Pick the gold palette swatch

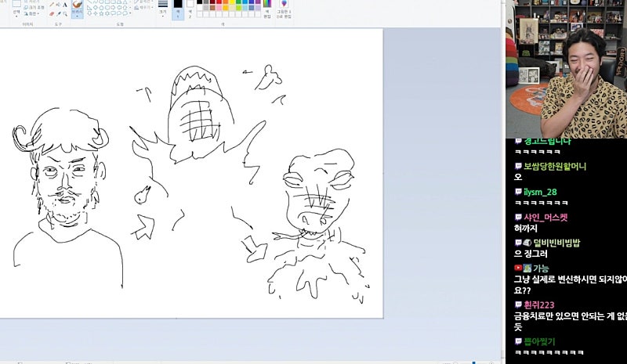click(225, 8)
